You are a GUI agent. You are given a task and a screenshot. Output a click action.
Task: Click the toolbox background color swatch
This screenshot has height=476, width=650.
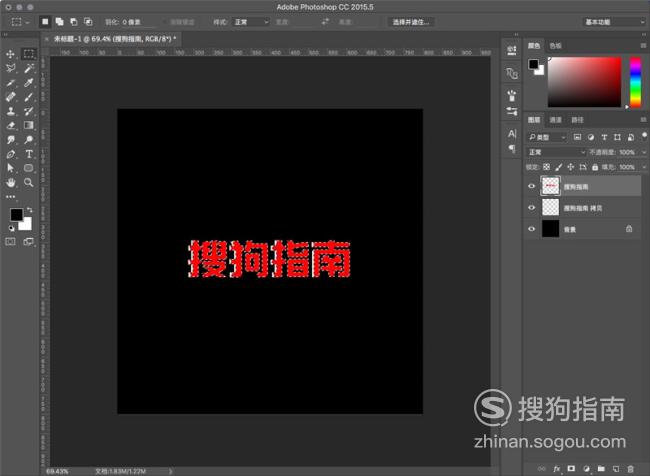coord(27,225)
